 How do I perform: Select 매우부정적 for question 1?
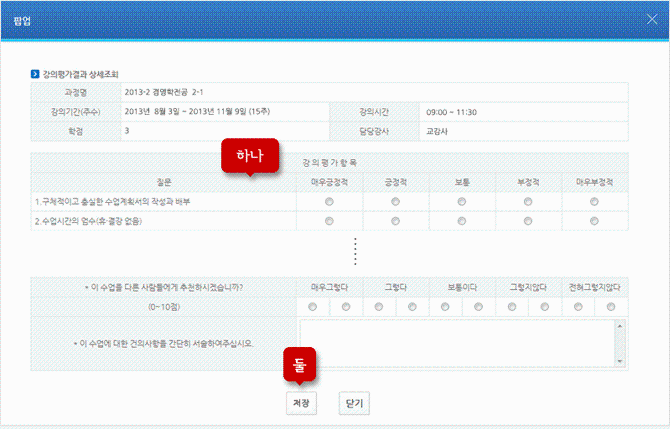pyautogui.click(x=595, y=202)
